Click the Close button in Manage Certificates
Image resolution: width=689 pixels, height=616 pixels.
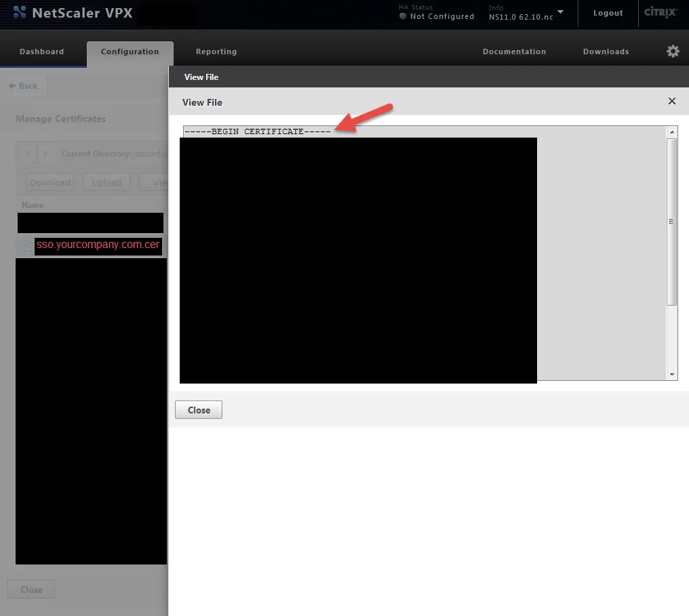[31, 589]
